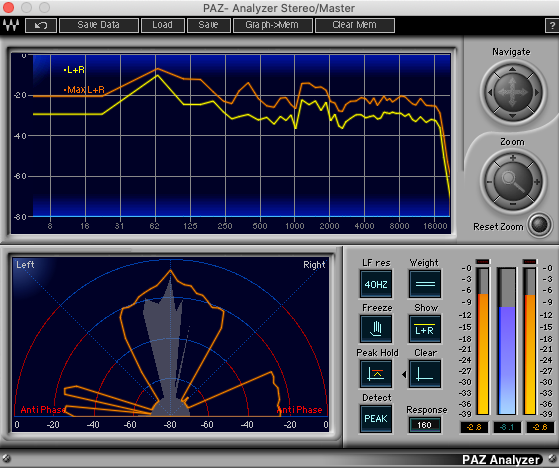559x468 pixels.
Task: Close the PAZ Analyzer window
Action: [8, 7]
